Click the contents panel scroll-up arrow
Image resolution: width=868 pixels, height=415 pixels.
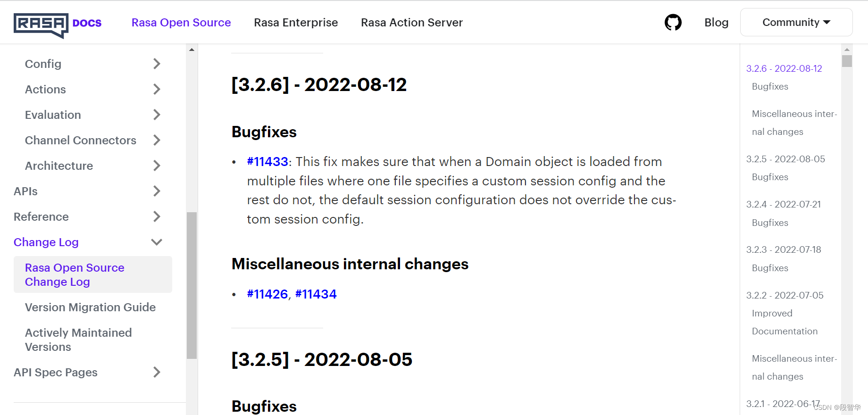(847, 50)
